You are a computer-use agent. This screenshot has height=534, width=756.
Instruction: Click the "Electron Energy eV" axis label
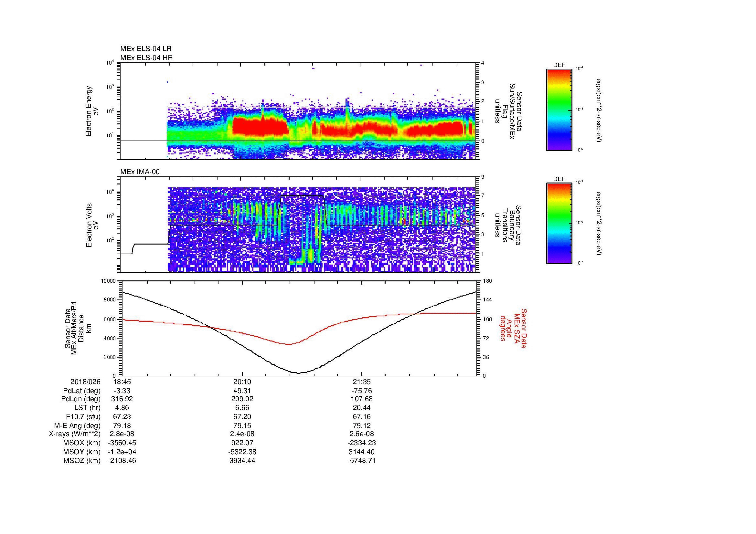coord(92,111)
